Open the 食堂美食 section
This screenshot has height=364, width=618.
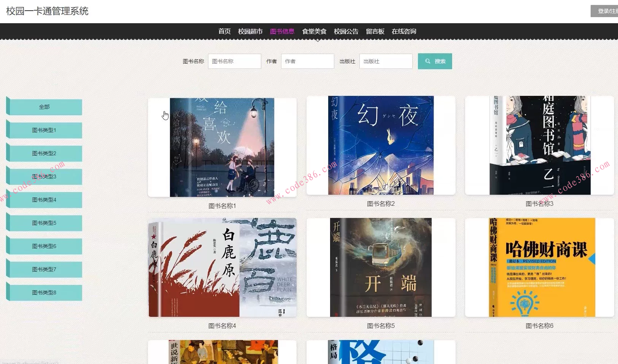(314, 31)
